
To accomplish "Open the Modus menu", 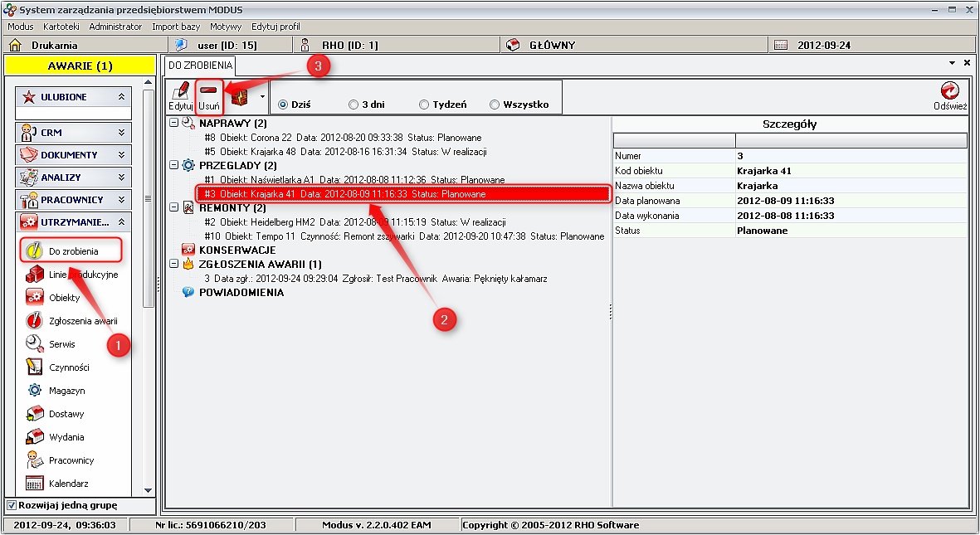I will 21,27.
